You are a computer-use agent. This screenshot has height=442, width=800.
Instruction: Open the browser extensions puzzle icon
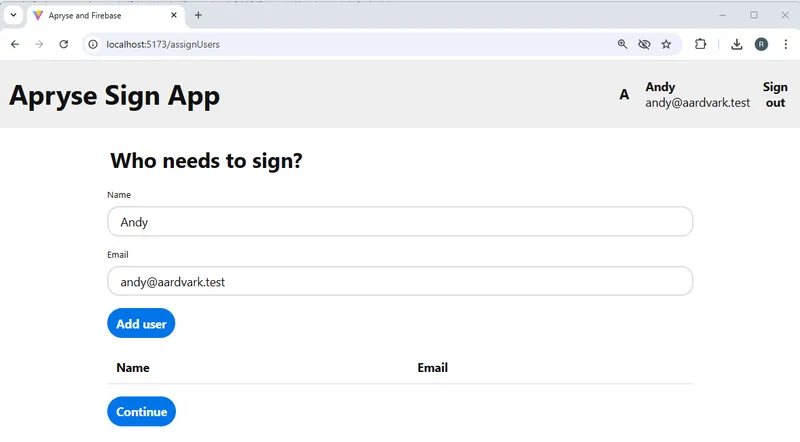coord(701,44)
